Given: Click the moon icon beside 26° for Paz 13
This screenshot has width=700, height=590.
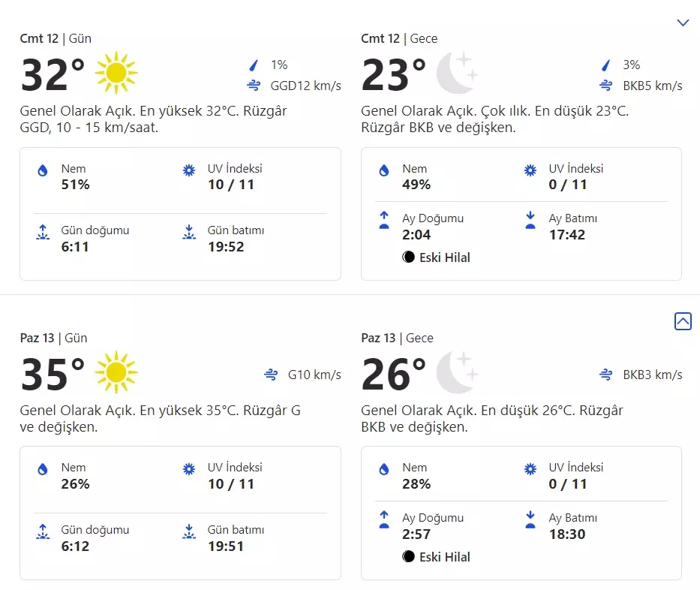Looking at the screenshot, I should pos(457,372).
